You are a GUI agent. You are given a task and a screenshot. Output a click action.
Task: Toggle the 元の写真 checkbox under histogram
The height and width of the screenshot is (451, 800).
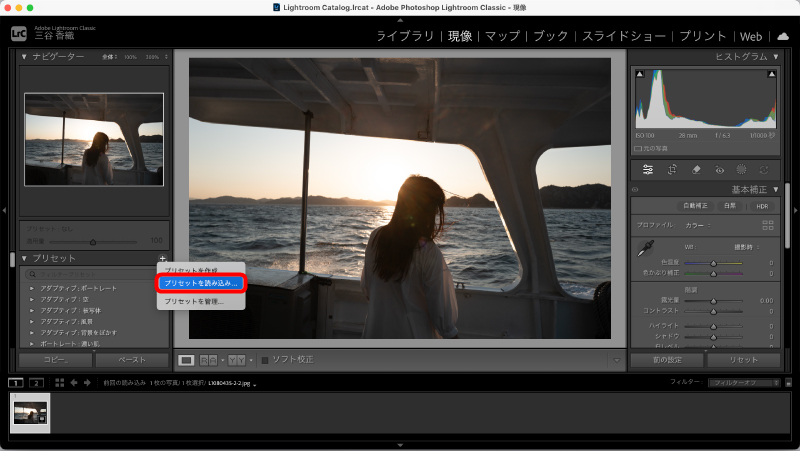pos(638,148)
